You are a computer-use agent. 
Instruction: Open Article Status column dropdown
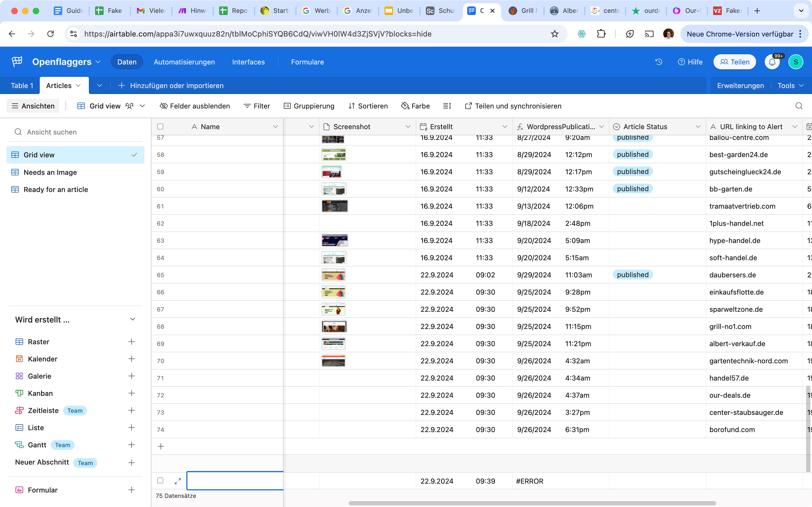coord(698,127)
